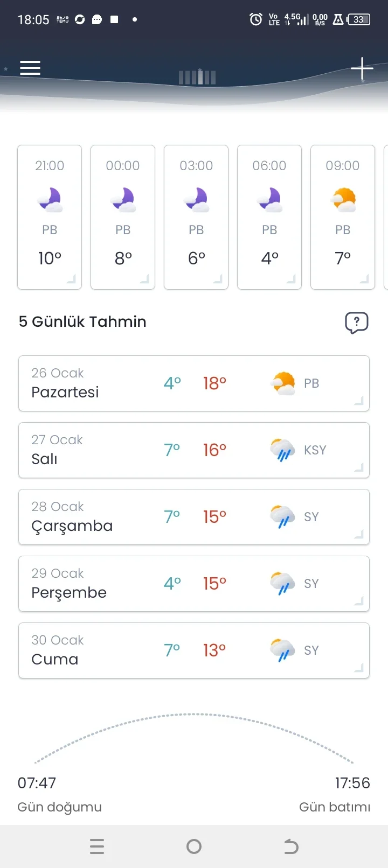The image size is (388, 868).
Task: Tap the weather icon for 26 Ocak Pazartesi
Action: [x=282, y=383]
